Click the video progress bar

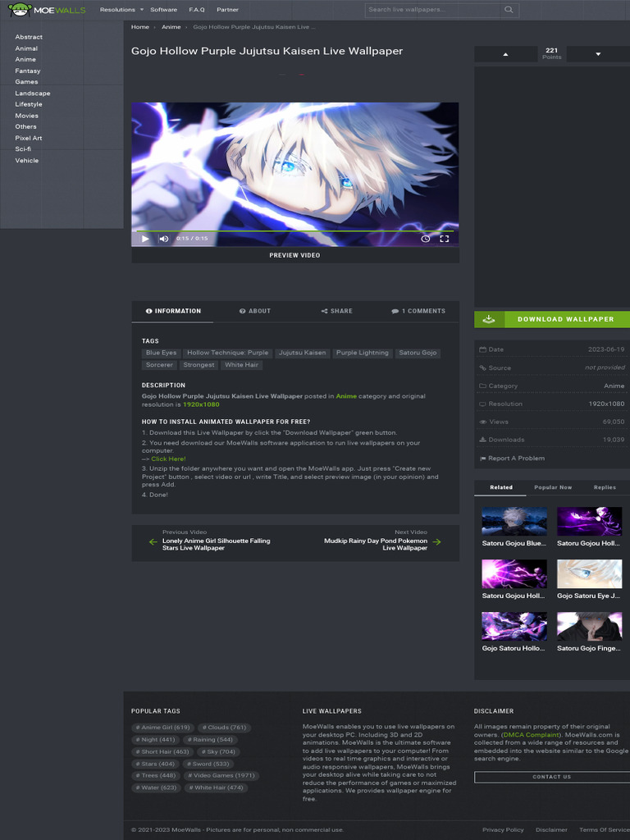[294, 231]
